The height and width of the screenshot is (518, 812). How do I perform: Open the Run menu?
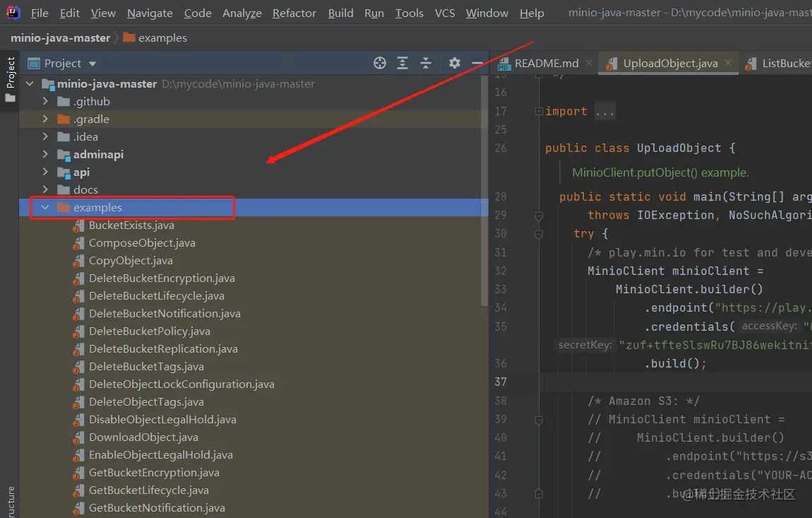[x=374, y=13]
